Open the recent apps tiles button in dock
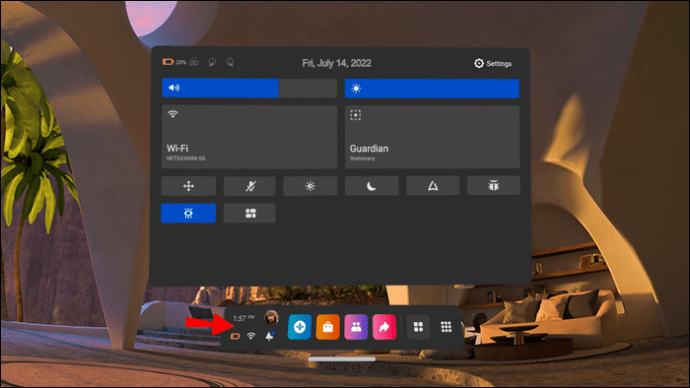690x388 pixels. (418, 327)
